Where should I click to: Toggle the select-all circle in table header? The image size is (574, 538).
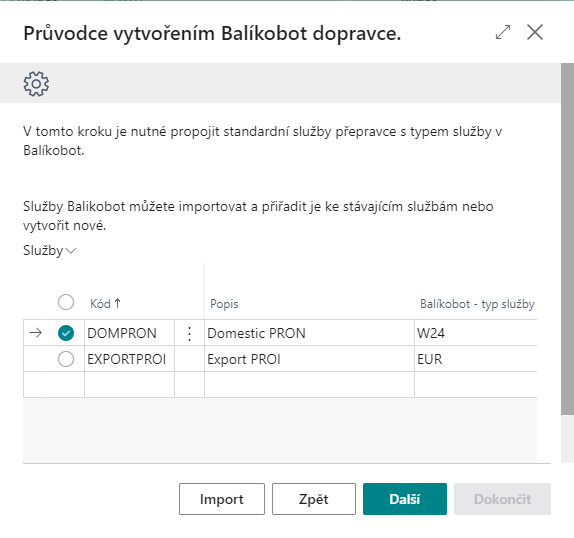[x=66, y=302]
